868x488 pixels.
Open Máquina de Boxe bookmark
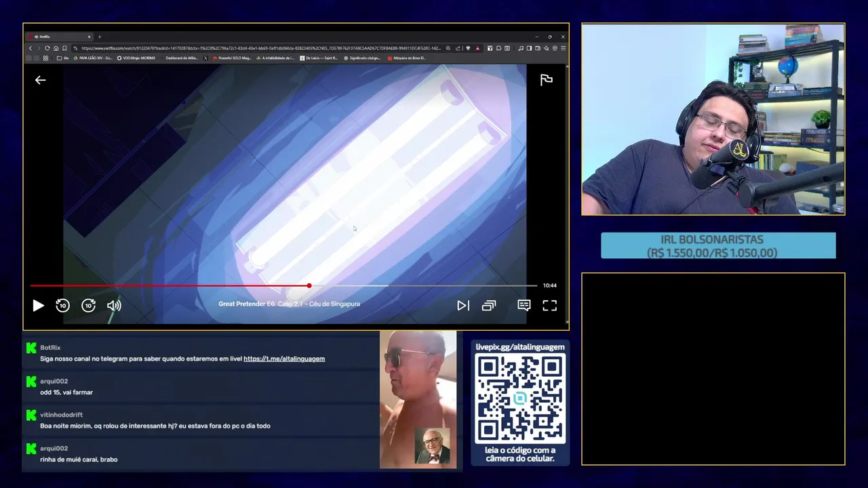pos(406,58)
